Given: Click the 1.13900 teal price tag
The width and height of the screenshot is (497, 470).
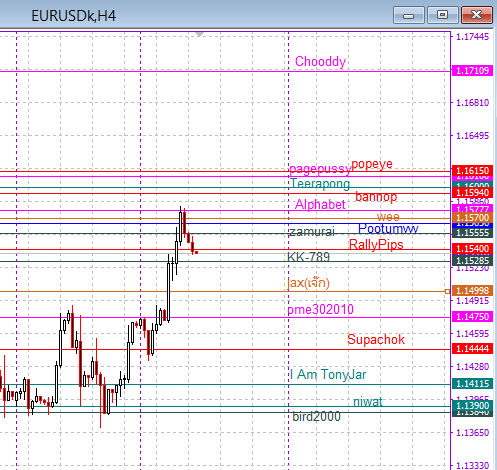Looking at the screenshot, I should (x=472, y=406).
